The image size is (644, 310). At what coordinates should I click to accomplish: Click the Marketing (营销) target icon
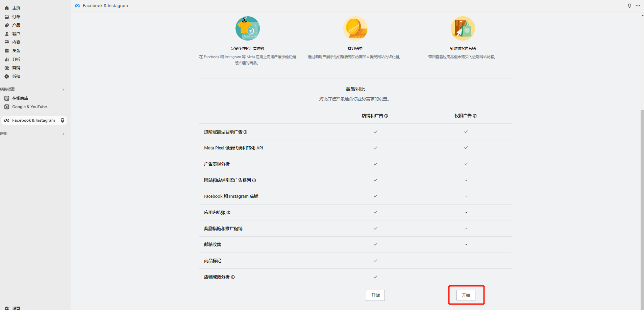pos(7,68)
